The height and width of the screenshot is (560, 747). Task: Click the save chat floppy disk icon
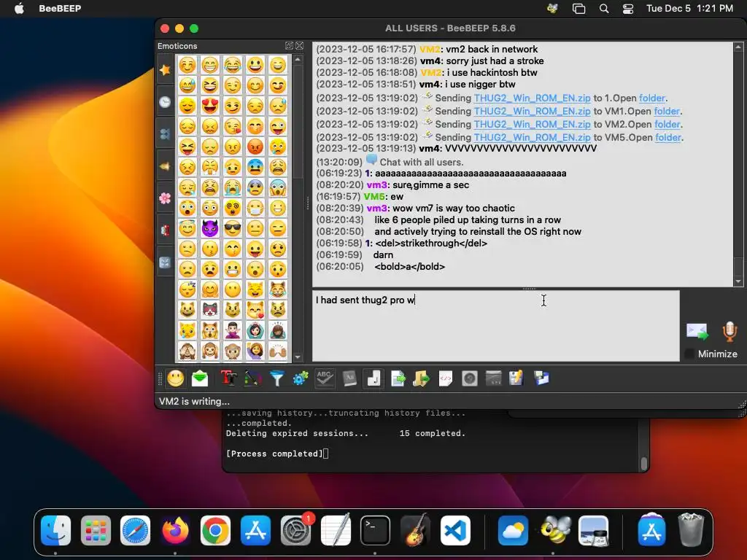(x=541, y=379)
